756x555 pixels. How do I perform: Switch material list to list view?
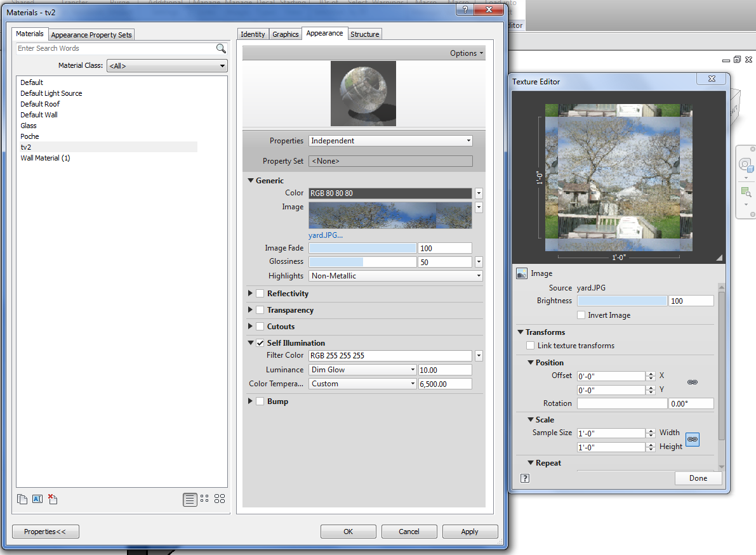tap(189, 499)
